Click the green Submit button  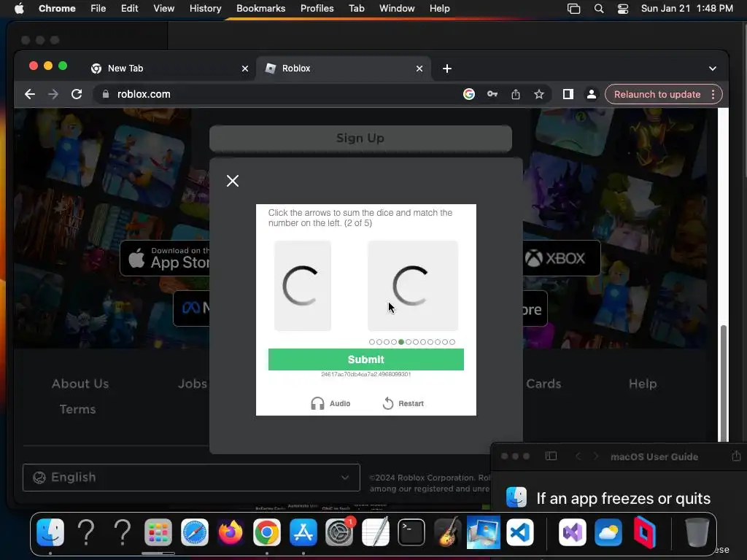[366, 359]
